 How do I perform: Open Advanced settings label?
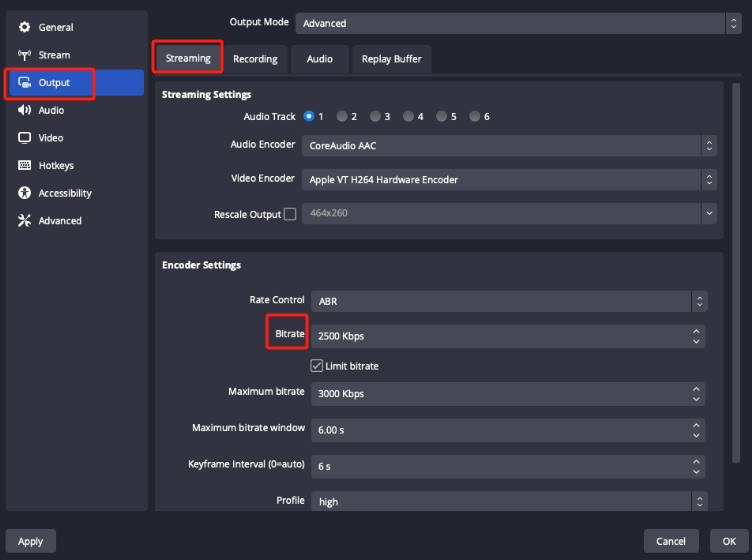(x=60, y=221)
